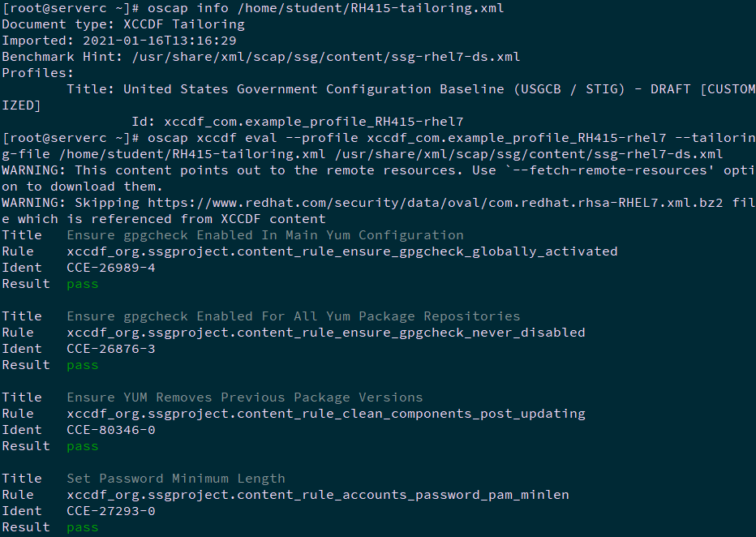Image resolution: width=756 pixels, height=537 pixels.
Task: Click title Ensure YUM Removes Previous Package Versions
Action: [244, 397]
